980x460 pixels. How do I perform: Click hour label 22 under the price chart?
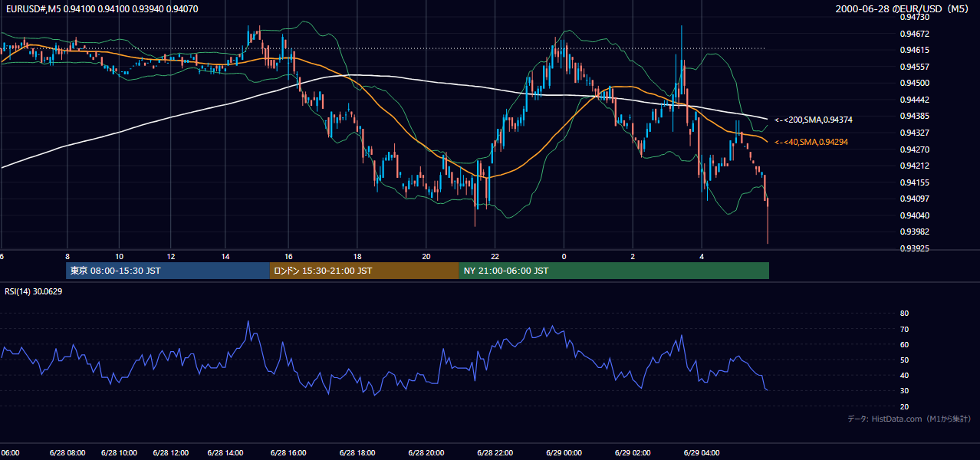(495, 256)
